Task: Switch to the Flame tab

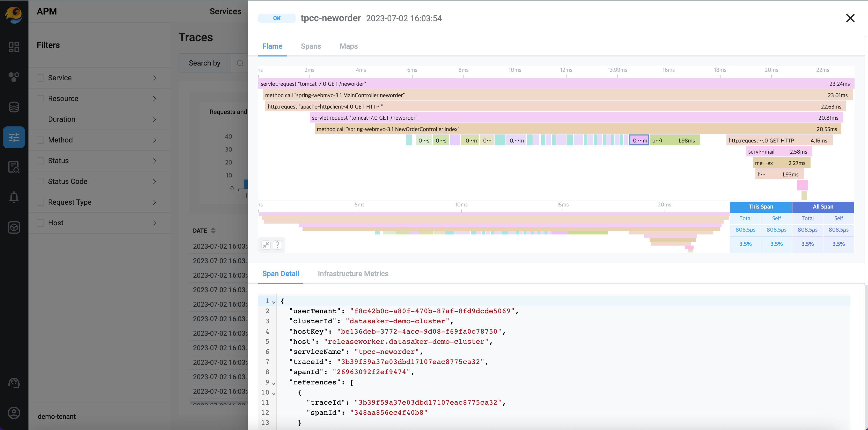Action: (x=272, y=46)
